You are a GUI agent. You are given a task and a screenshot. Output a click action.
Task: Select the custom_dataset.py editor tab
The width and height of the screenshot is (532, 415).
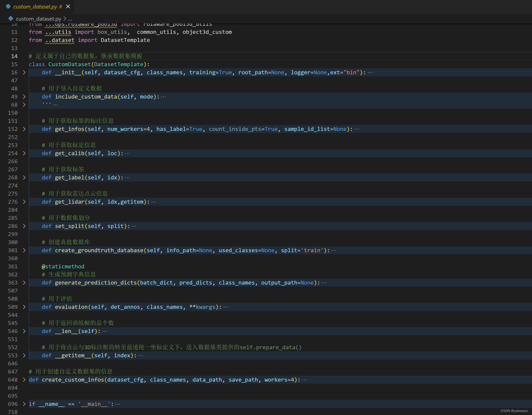[x=35, y=7]
